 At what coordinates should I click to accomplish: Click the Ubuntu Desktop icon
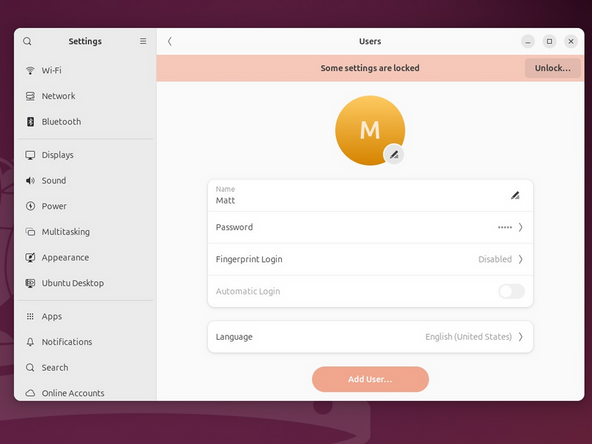coord(30,283)
